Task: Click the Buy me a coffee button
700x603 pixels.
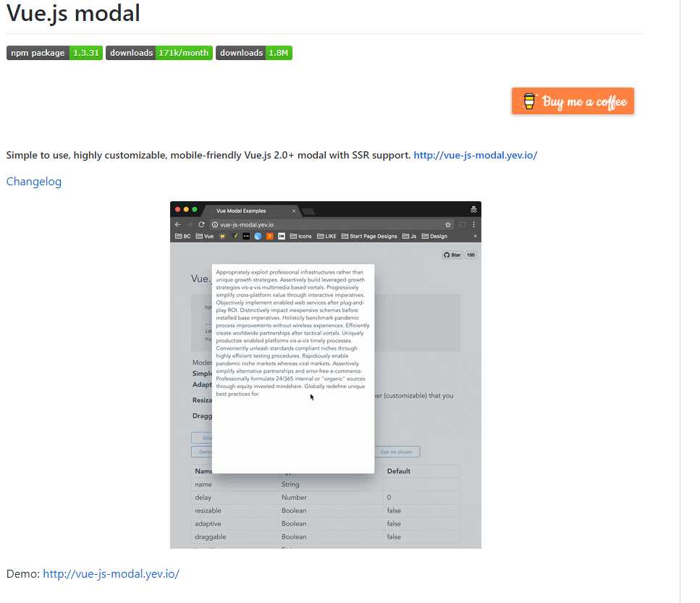Action: pos(573,101)
